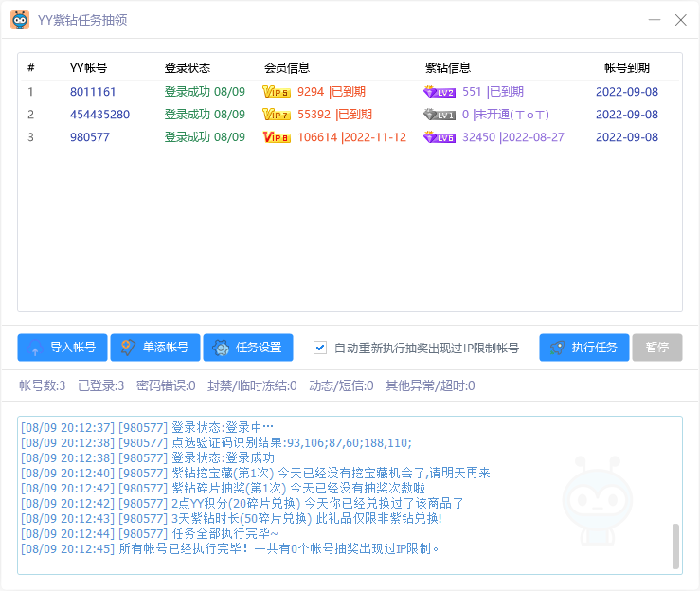Click login status of row 1

coord(205,92)
